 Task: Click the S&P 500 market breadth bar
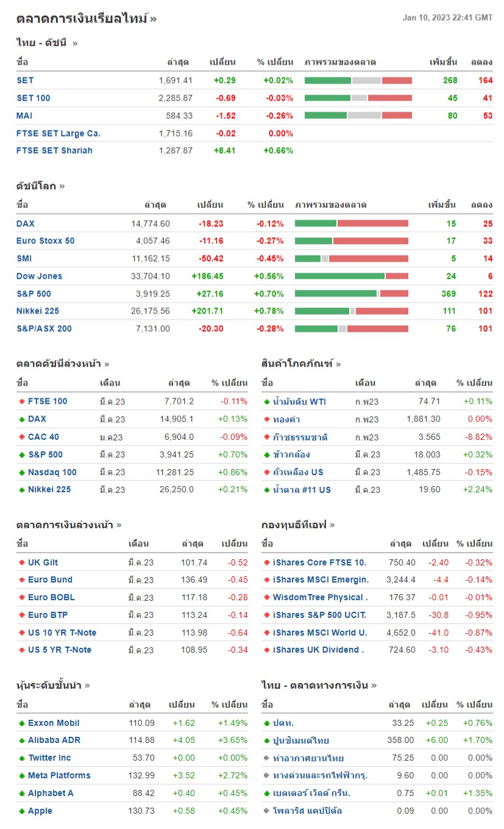click(x=351, y=293)
